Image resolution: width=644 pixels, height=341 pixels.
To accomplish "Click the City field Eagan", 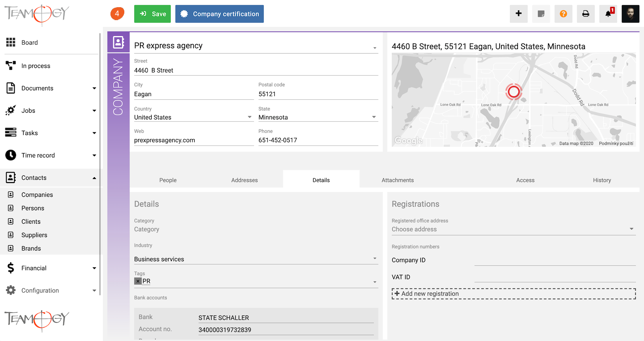I will (x=194, y=94).
